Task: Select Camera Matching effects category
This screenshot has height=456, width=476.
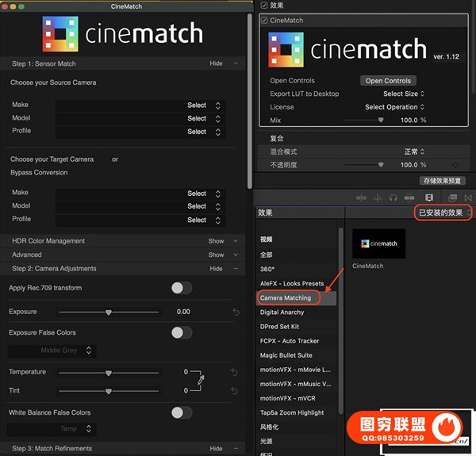Action: pos(286,298)
